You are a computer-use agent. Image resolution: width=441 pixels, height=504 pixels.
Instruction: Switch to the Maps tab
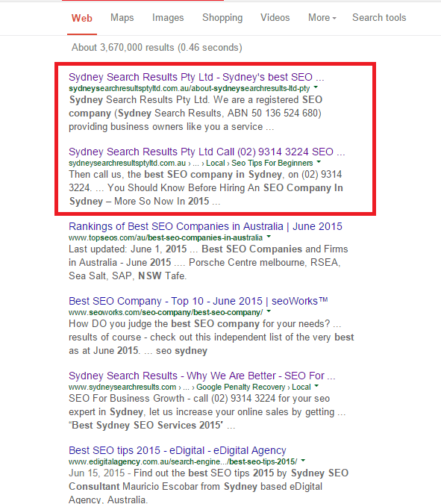click(122, 18)
